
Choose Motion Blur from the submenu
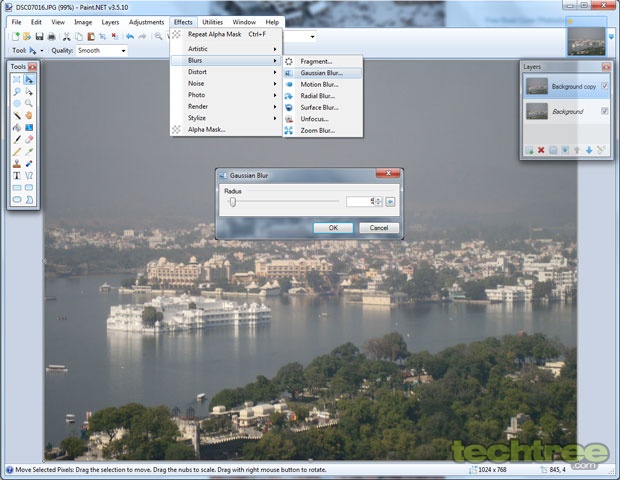323,84
